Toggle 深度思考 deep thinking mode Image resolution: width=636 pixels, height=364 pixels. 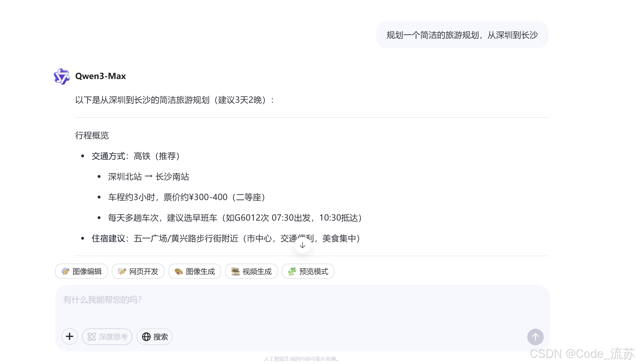point(107,337)
